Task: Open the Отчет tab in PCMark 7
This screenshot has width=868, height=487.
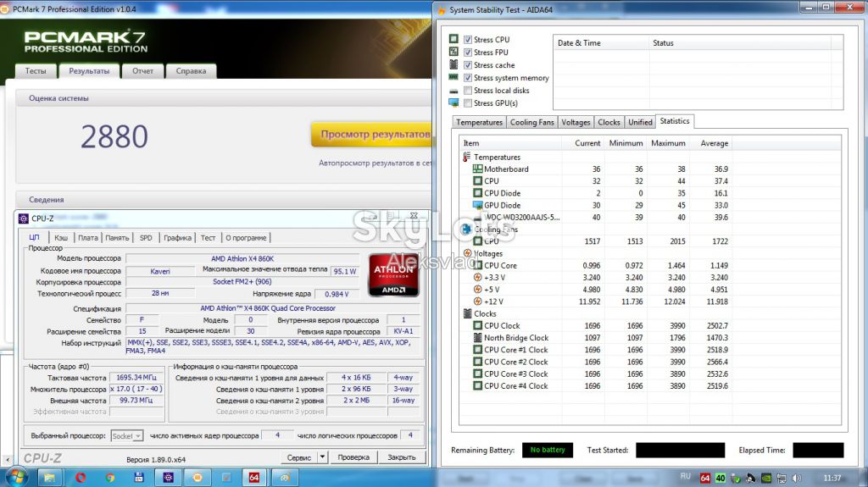Action: click(142, 71)
